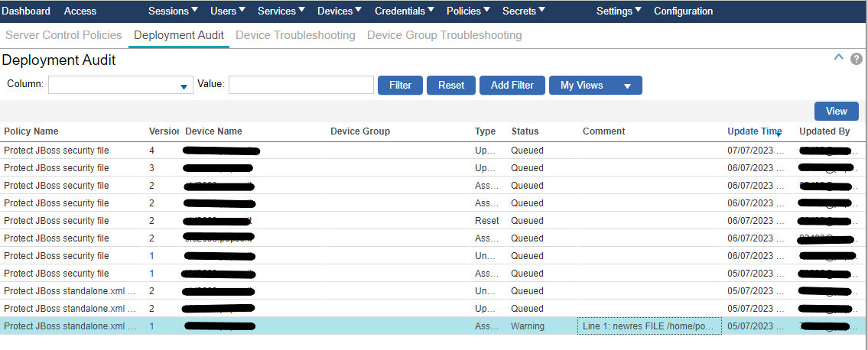
Task: Click the help question mark icon
Action: (857, 59)
